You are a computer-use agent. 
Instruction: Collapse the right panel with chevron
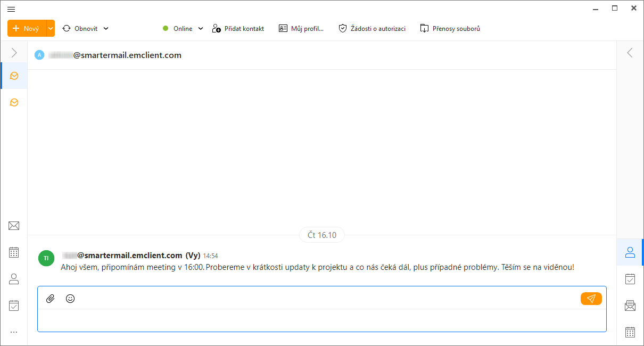[x=630, y=53]
